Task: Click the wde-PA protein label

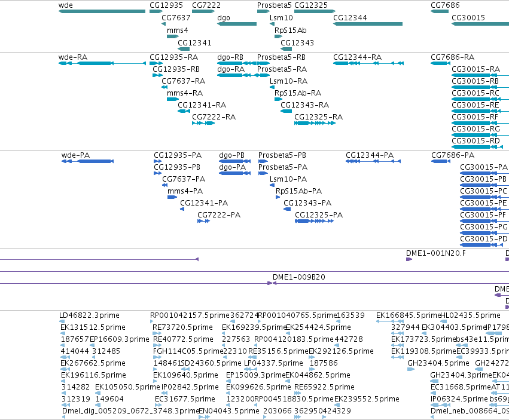Action: (75, 155)
